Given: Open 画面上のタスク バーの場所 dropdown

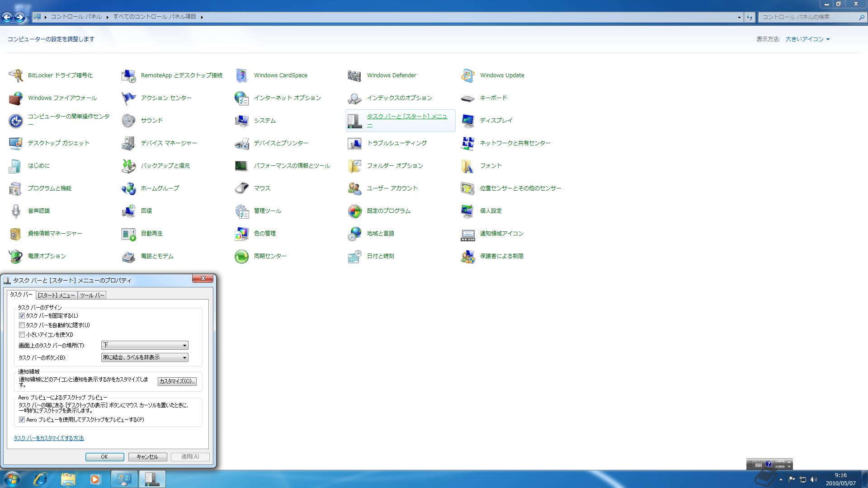Looking at the screenshot, I should (145, 345).
